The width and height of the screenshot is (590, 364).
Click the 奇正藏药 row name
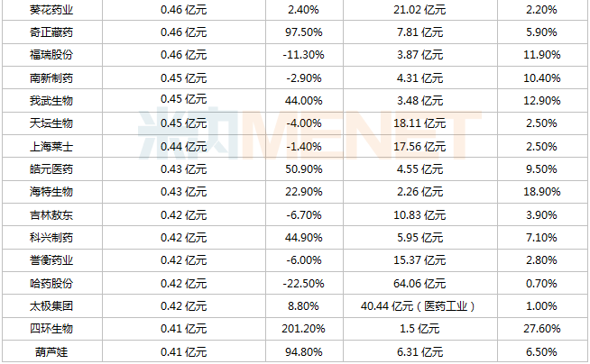51,32
